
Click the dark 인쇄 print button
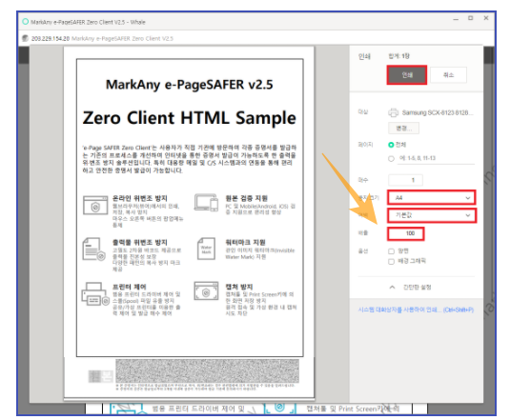coord(406,75)
